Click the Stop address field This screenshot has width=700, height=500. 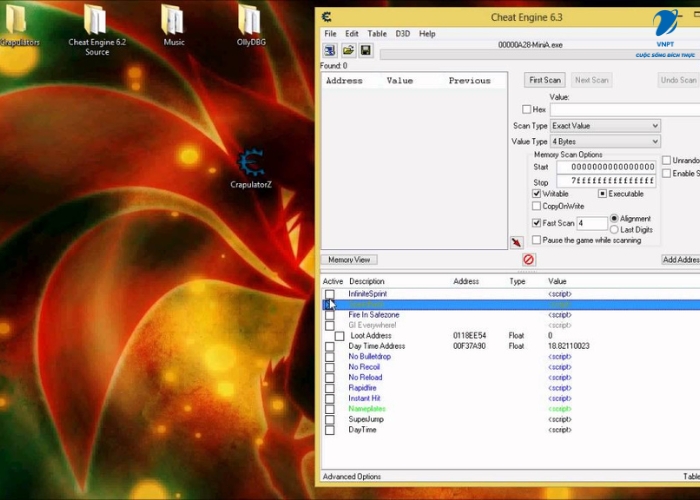pos(606,181)
